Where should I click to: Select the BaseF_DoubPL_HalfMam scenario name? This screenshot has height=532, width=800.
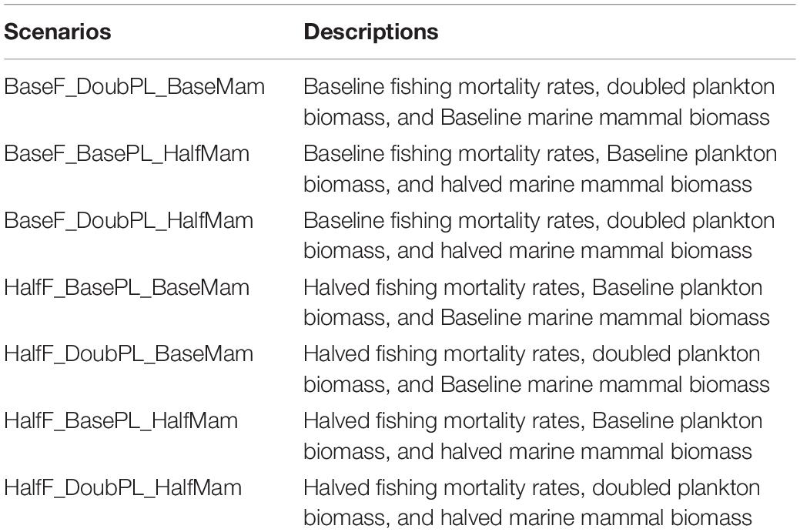click(x=129, y=220)
